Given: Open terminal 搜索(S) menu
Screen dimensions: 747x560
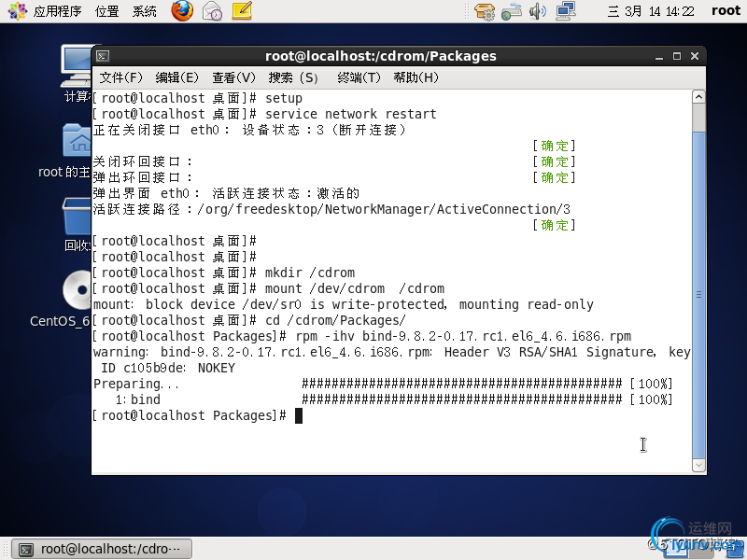Looking at the screenshot, I should tap(293, 77).
